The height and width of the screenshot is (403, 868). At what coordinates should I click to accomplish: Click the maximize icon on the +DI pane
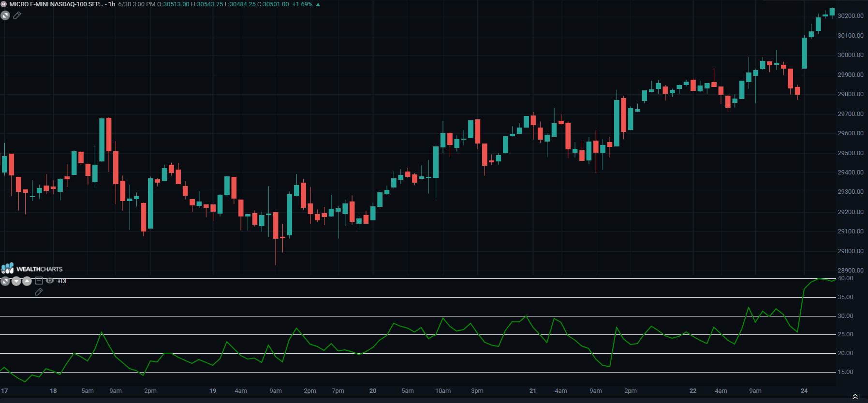click(x=5, y=281)
